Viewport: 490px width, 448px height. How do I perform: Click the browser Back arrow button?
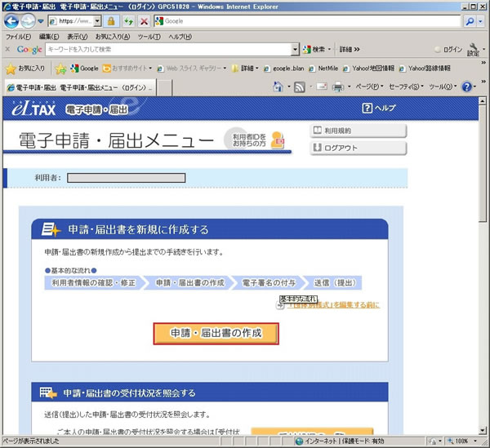coord(11,21)
